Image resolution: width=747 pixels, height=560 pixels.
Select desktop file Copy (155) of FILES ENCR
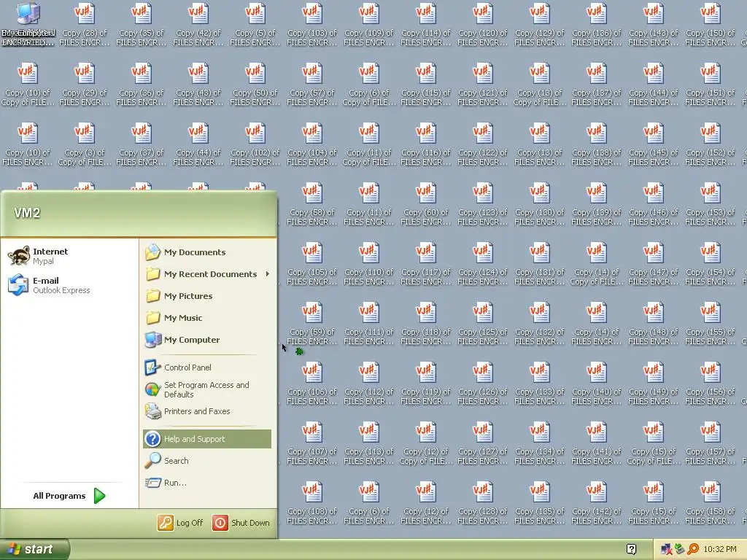coord(711,324)
